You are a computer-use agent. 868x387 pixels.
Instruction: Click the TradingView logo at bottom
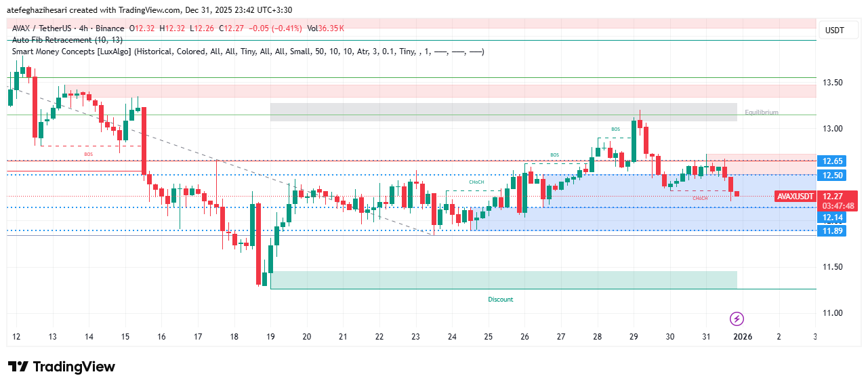tap(62, 367)
